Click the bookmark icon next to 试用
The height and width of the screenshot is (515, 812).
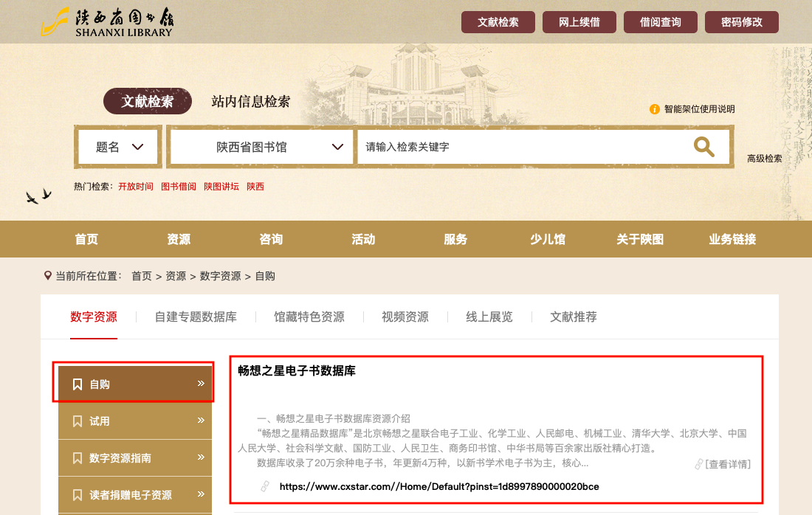tap(78, 421)
